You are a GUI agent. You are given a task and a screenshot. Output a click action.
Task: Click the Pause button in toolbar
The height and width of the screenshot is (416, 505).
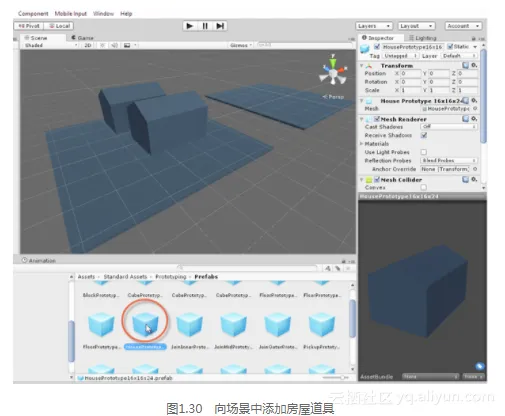(205, 26)
